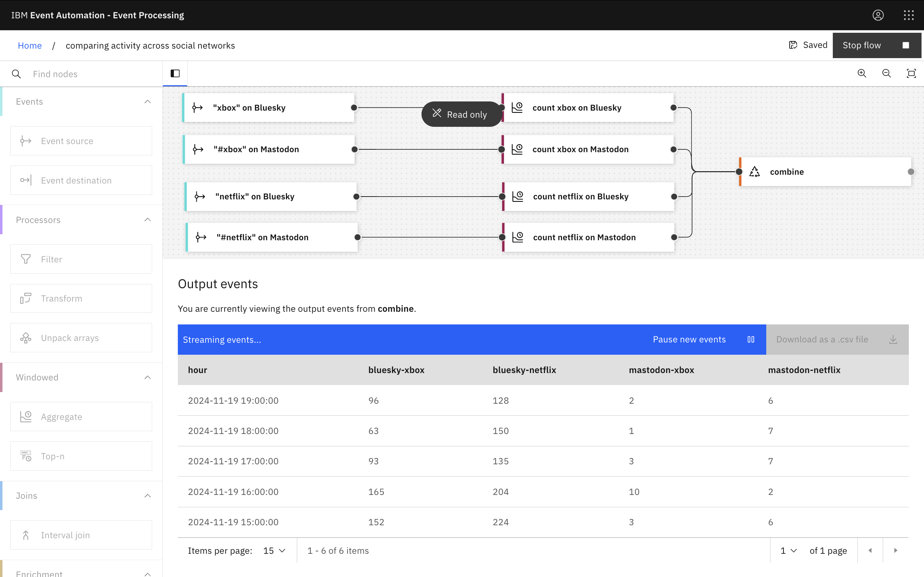Open the user profile icon
The image size is (924, 577).
(878, 15)
